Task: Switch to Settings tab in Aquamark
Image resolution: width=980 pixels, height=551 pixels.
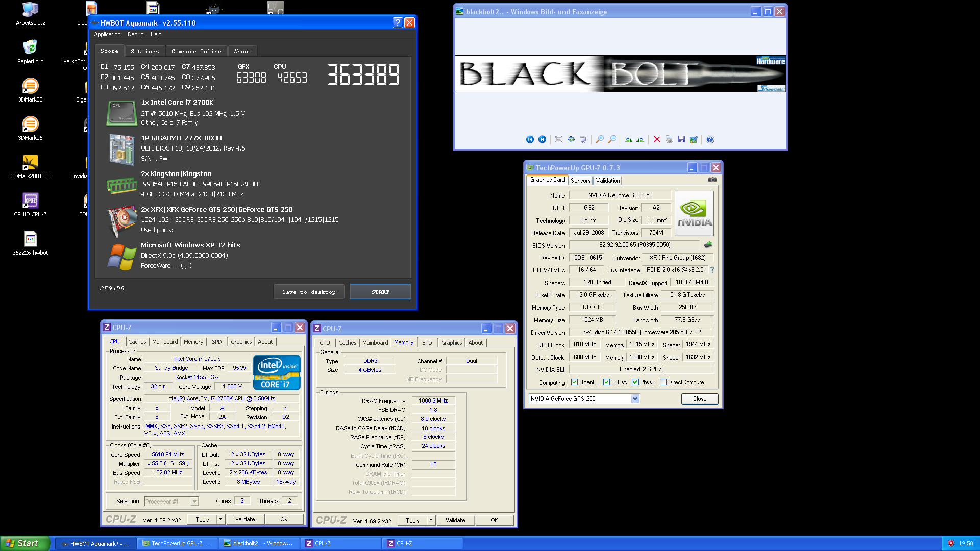Action: pyautogui.click(x=144, y=51)
